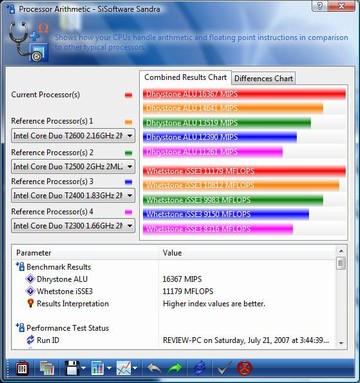Switch to the Combined Results Chart tab
360x383 pixels.
(x=185, y=77)
